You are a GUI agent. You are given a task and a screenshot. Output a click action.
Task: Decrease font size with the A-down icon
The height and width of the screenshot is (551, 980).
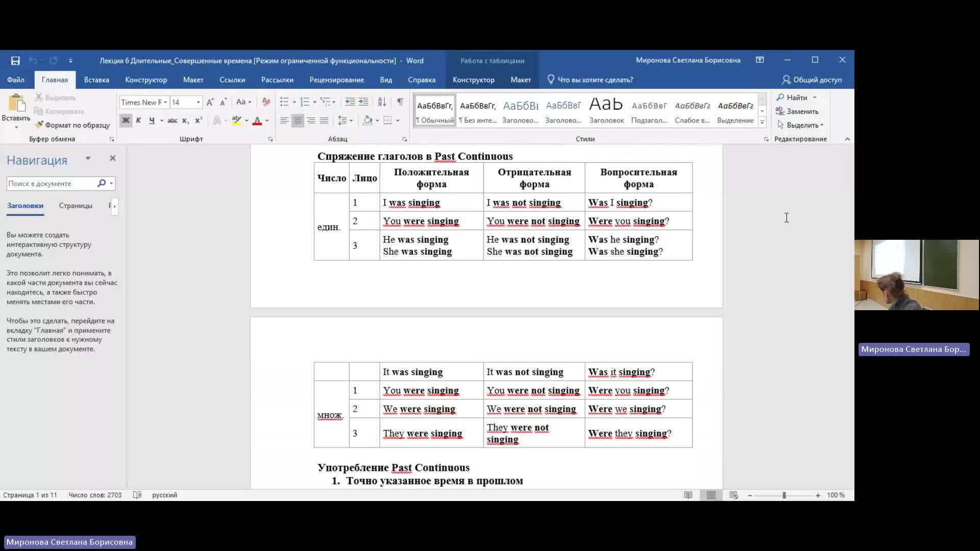223,102
